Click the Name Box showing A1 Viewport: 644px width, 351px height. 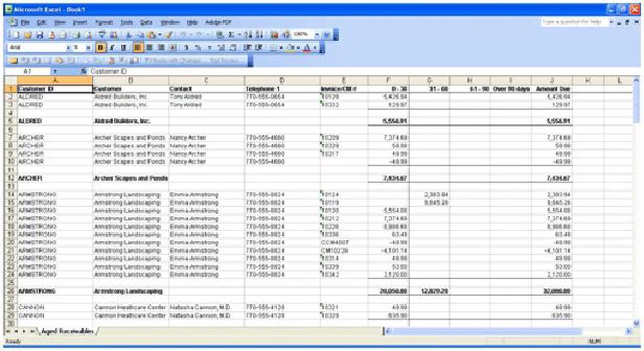28,72
